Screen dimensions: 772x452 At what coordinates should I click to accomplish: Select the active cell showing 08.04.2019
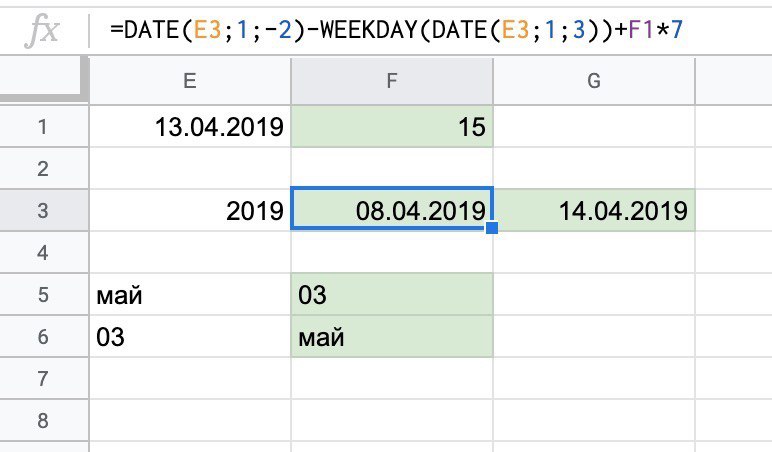[x=392, y=211]
